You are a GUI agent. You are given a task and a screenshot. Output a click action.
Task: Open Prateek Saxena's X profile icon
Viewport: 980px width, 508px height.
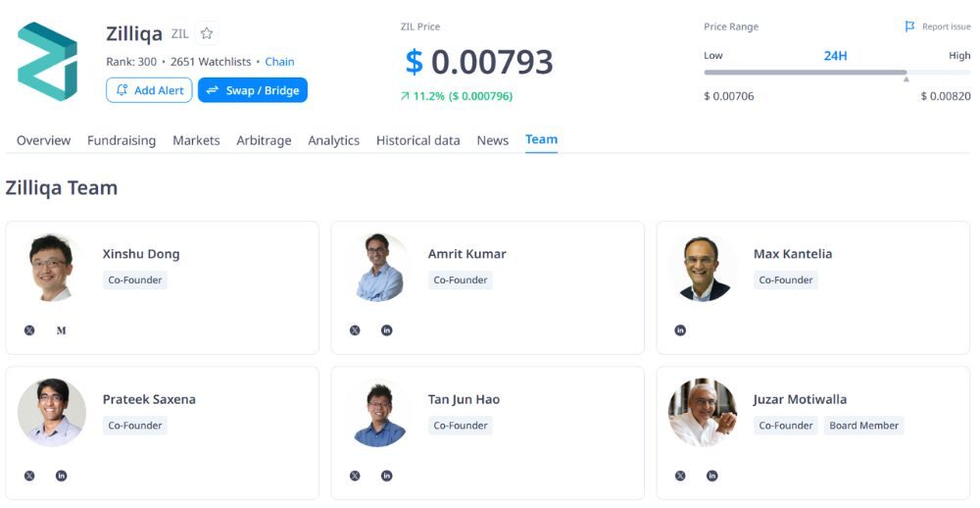coord(29,476)
